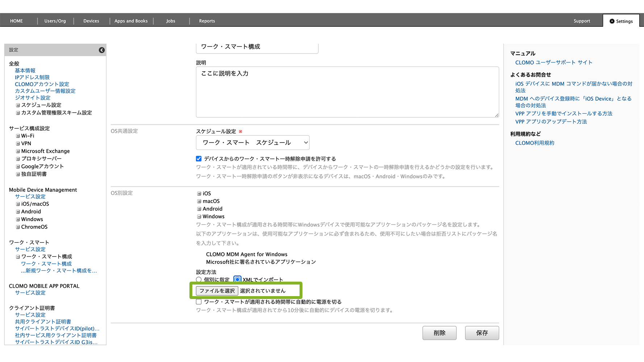Open CLOMO利用規約 link
This screenshot has width=644, height=362.
(x=535, y=143)
